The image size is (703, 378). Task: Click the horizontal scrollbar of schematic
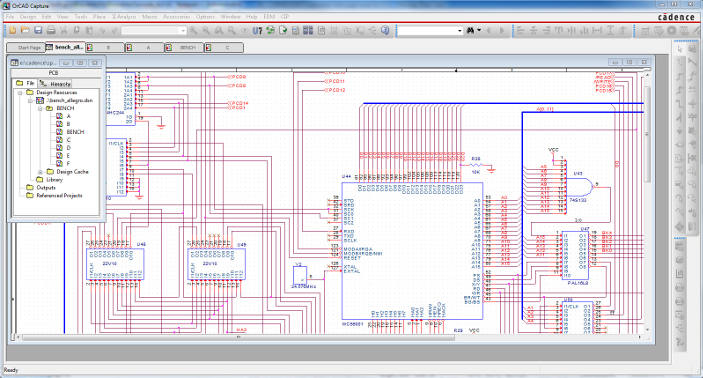tap(238, 338)
